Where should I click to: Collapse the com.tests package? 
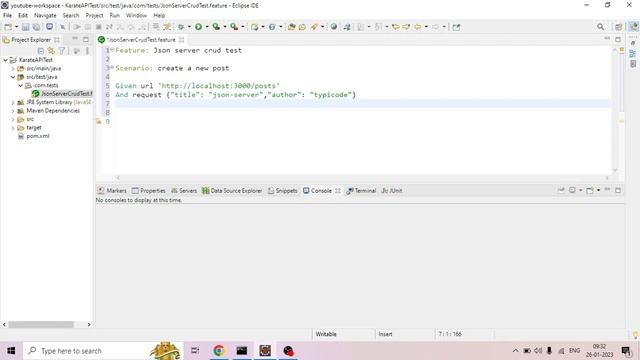point(20,85)
